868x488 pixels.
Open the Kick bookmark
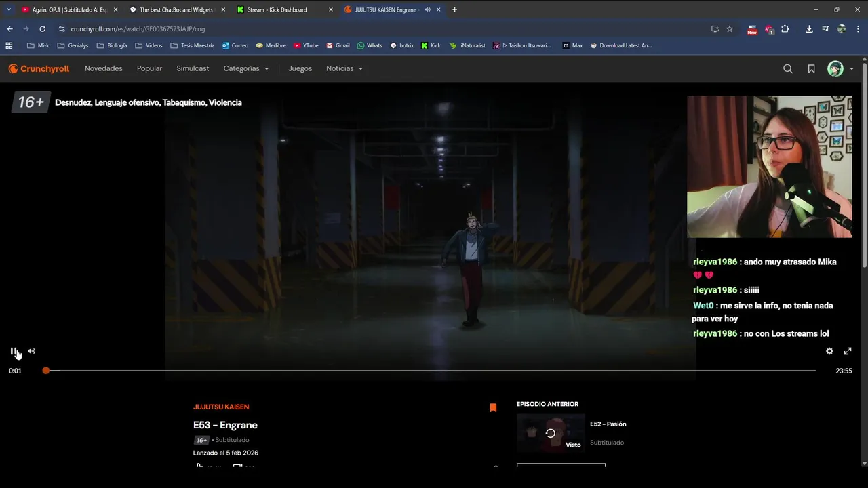point(431,45)
